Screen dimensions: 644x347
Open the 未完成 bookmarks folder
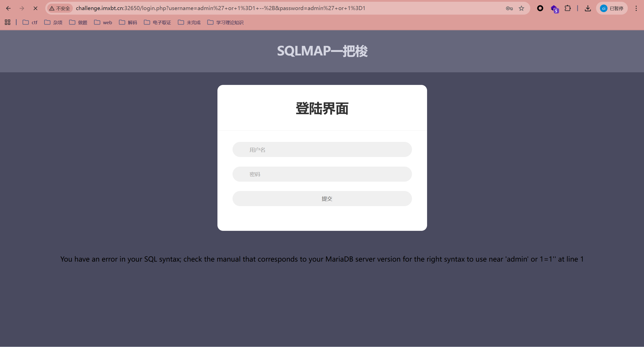(x=189, y=22)
